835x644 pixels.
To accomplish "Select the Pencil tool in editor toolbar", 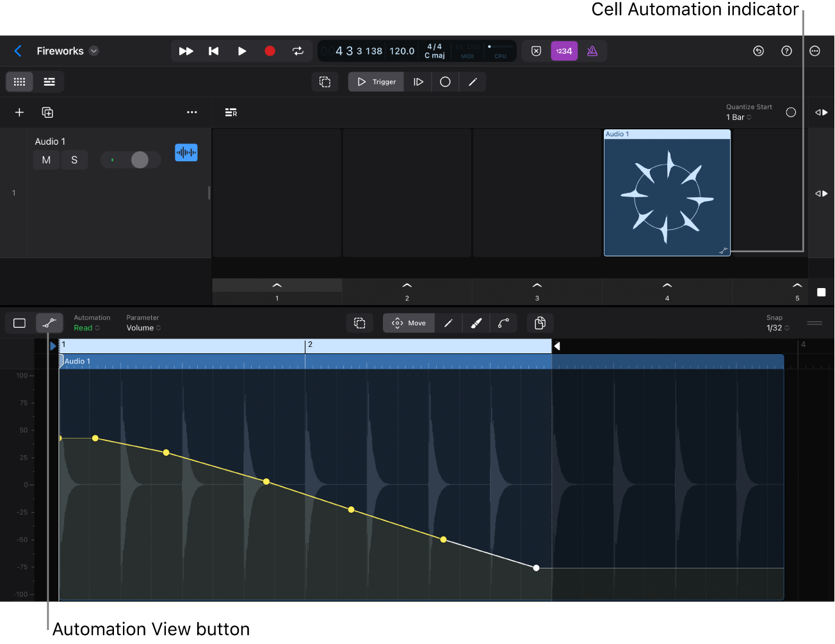I will pos(448,323).
